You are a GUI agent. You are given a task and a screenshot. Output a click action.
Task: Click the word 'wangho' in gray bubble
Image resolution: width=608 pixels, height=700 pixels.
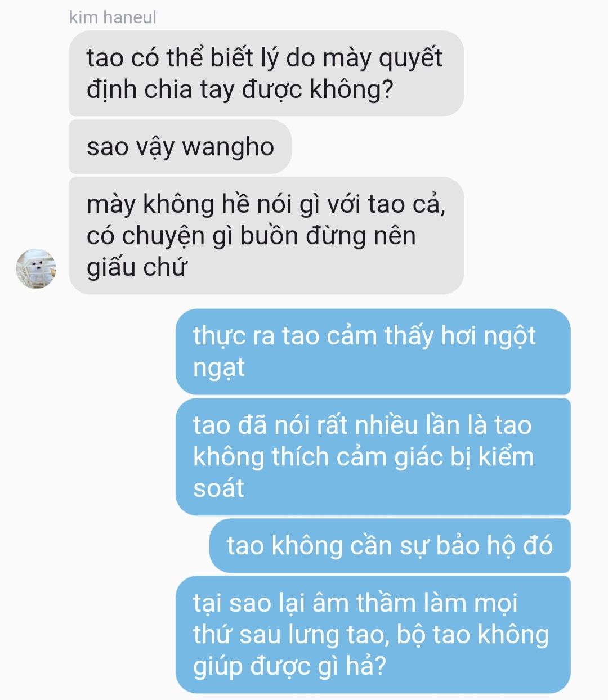point(228,147)
